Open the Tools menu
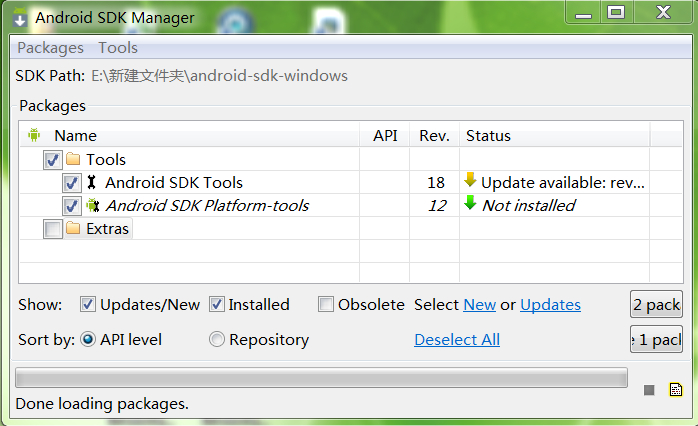Image resolution: width=698 pixels, height=426 pixels. pos(118,48)
